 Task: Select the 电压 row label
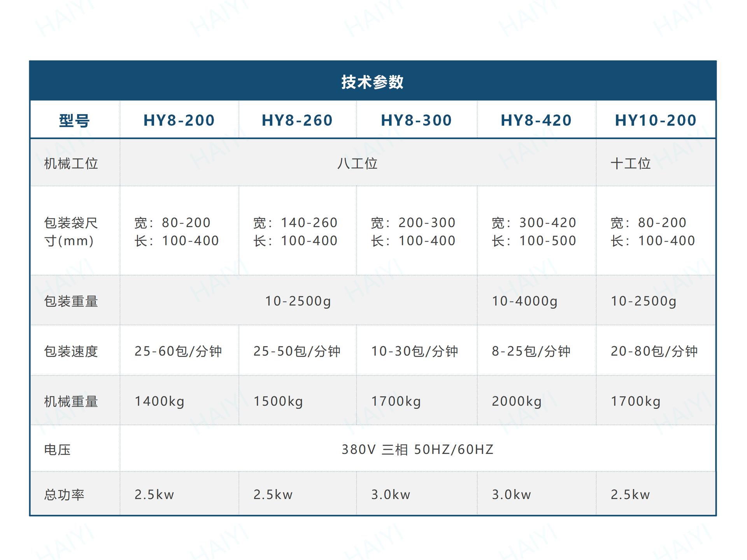[57, 450]
